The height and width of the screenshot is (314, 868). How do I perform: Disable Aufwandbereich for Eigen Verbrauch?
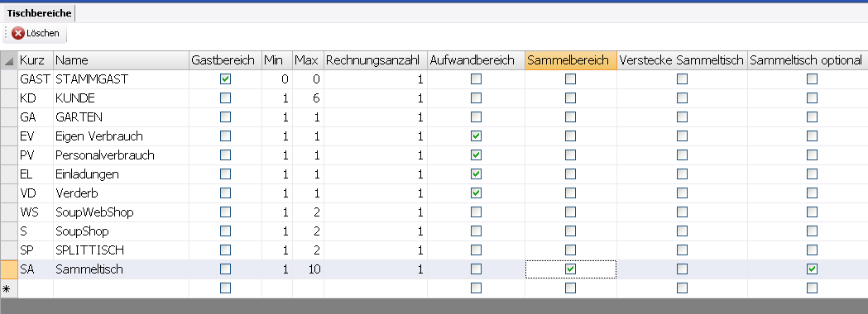point(476,136)
